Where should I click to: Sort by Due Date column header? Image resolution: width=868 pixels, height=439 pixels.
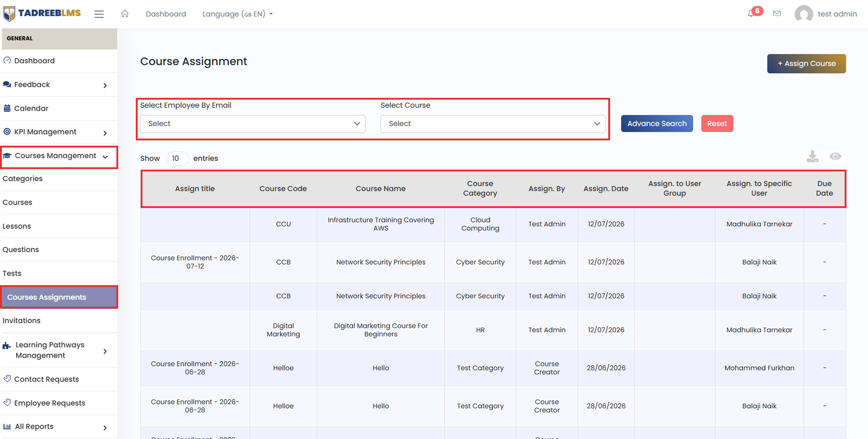coord(824,188)
